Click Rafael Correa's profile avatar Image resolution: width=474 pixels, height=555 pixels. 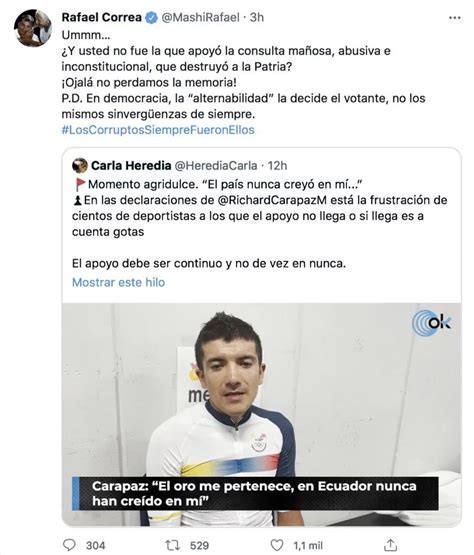(x=33, y=28)
